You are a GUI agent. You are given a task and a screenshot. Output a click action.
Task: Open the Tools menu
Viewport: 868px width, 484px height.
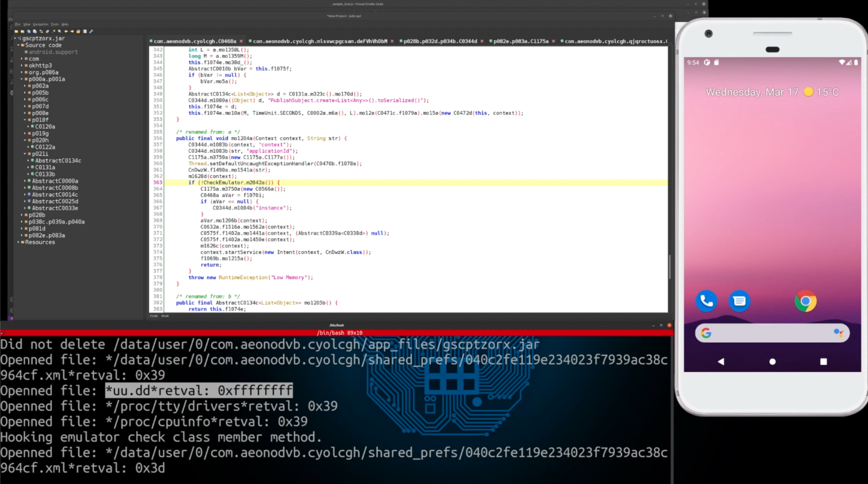pyautogui.click(x=55, y=24)
